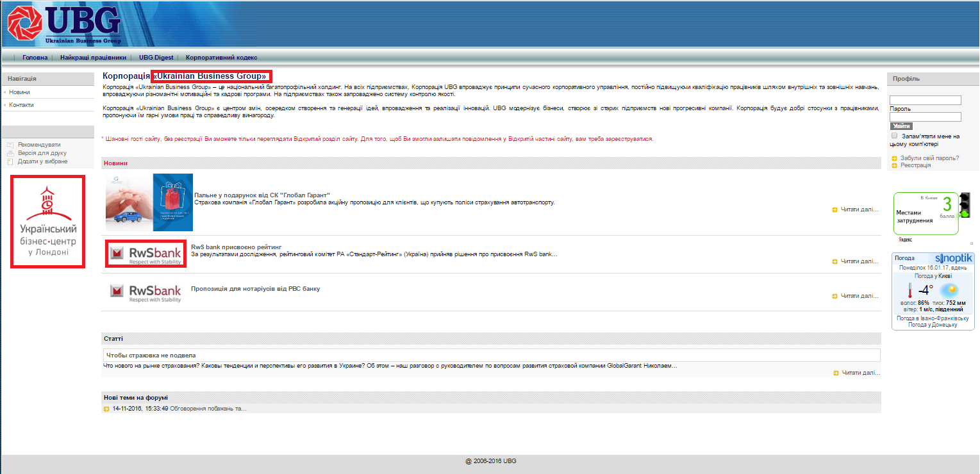
Task: Click the arrow icon beside Забули свій пароль
Action: click(894, 158)
